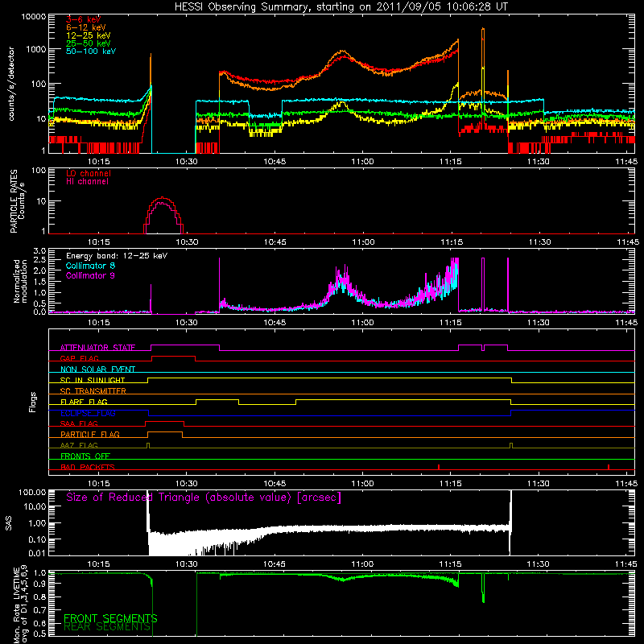Select the Collimator 9 legend label

pyautogui.click(x=90, y=275)
